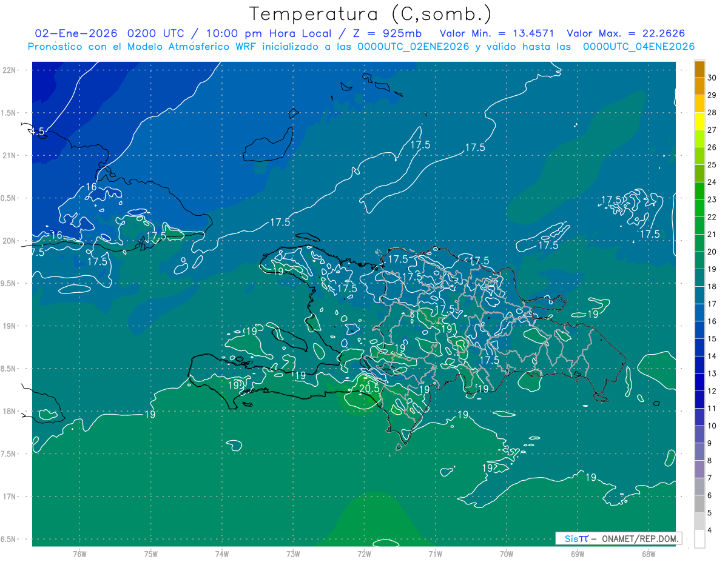Click the '29' label on color scale

(712, 95)
